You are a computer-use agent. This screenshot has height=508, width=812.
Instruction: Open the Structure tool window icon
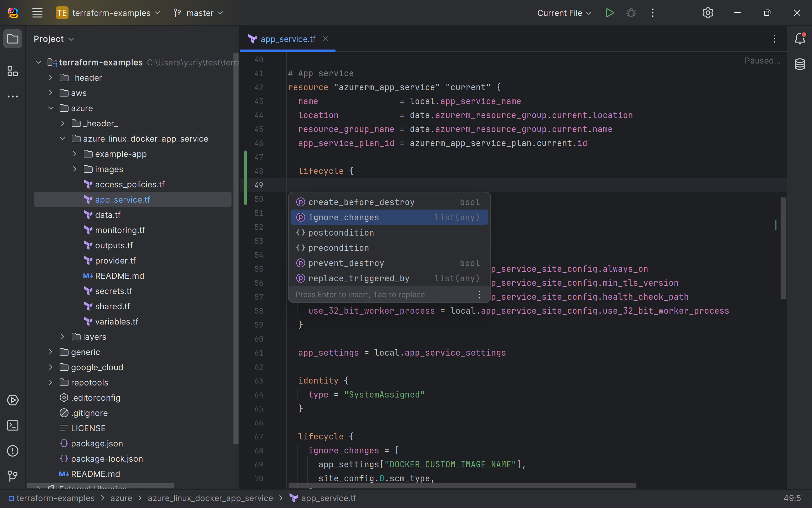pyautogui.click(x=13, y=71)
